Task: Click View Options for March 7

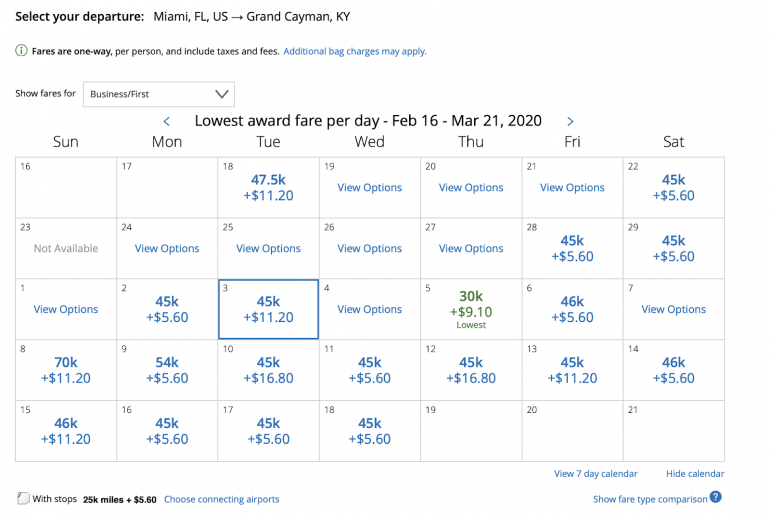Action: coord(674,310)
